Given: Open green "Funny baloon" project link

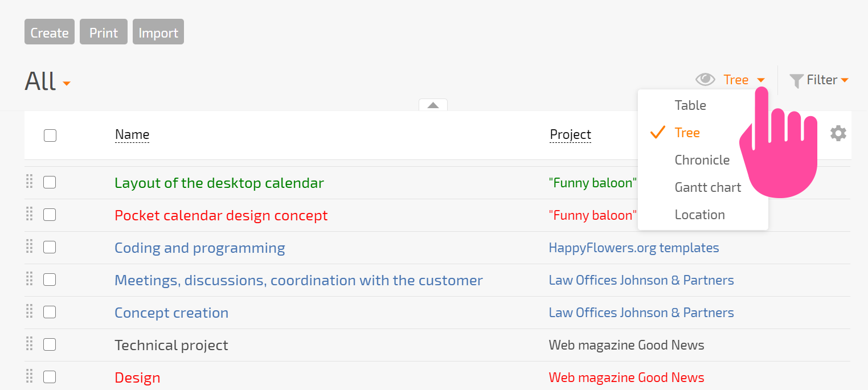Looking at the screenshot, I should [x=592, y=183].
